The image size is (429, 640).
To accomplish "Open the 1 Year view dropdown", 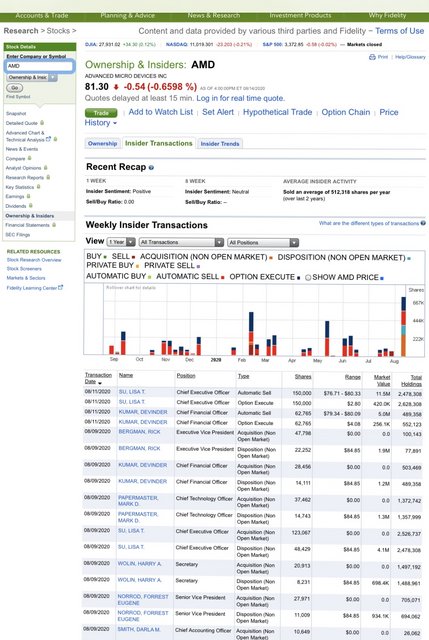I will 121,242.
